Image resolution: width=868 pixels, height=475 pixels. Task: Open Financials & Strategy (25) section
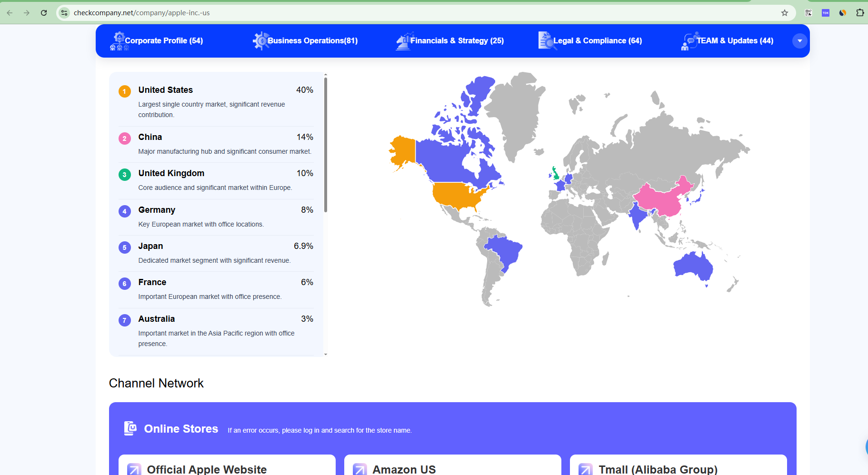pyautogui.click(x=450, y=41)
